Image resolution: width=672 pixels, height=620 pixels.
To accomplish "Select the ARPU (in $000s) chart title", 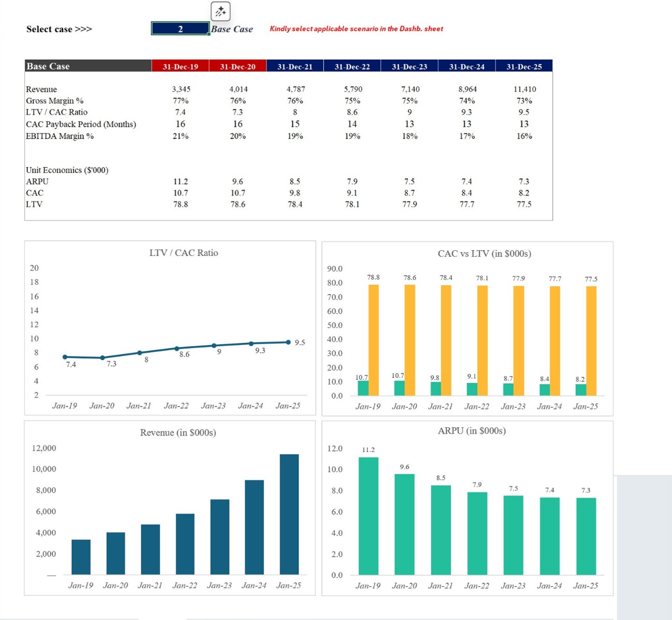I will point(471,430).
